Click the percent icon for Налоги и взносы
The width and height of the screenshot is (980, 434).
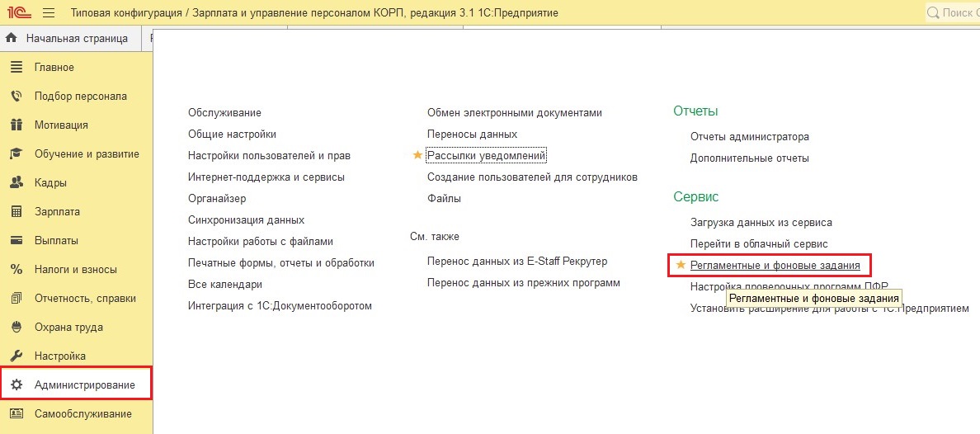[x=16, y=270]
